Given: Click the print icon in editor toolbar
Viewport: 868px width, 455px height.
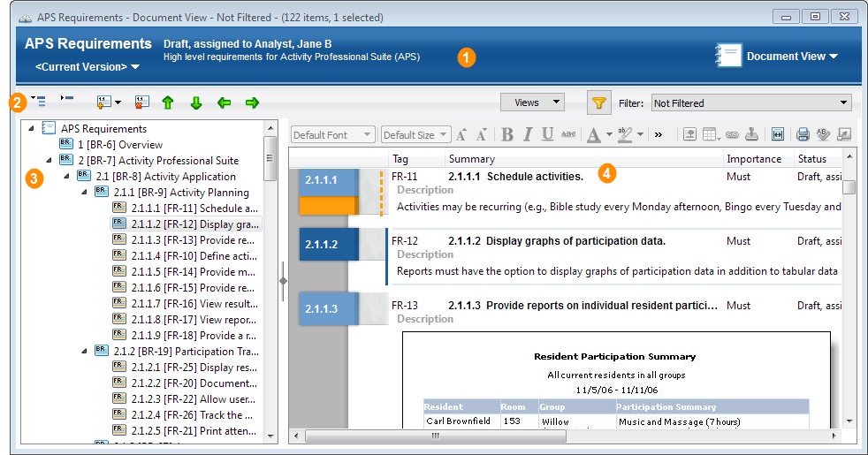Looking at the screenshot, I should pyautogui.click(x=803, y=134).
